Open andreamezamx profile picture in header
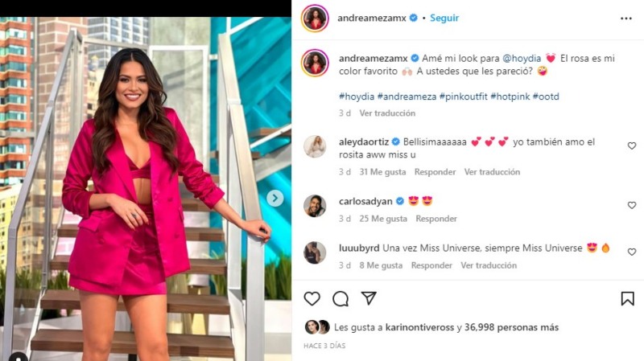Screen dimensions: 644x361 [315, 18]
